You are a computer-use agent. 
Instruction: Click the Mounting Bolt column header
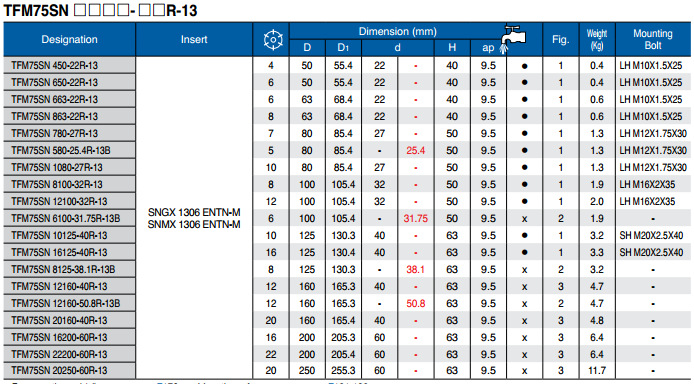click(653, 39)
